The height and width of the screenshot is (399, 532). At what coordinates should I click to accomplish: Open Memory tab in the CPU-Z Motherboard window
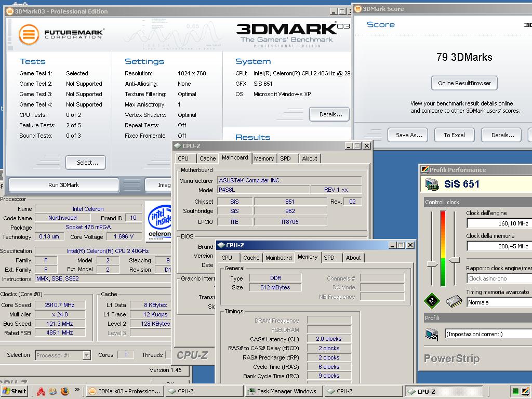[x=264, y=158]
